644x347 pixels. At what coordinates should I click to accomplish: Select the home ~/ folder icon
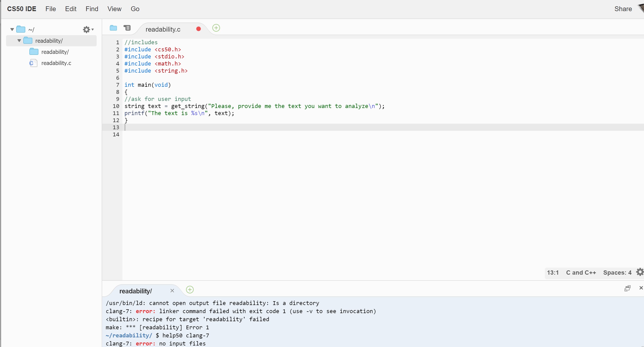click(21, 29)
